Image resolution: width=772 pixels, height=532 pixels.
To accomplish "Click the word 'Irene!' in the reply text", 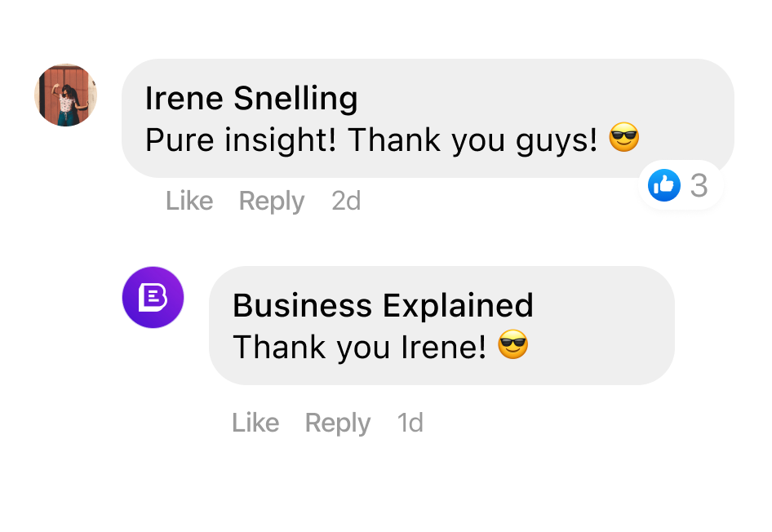I will [444, 347].
